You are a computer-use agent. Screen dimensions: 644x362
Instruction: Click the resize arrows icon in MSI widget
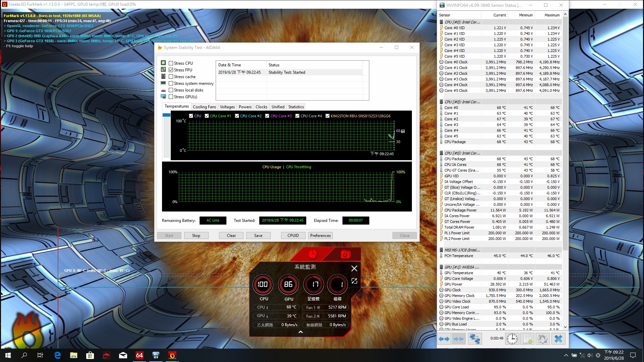point(354,281)
